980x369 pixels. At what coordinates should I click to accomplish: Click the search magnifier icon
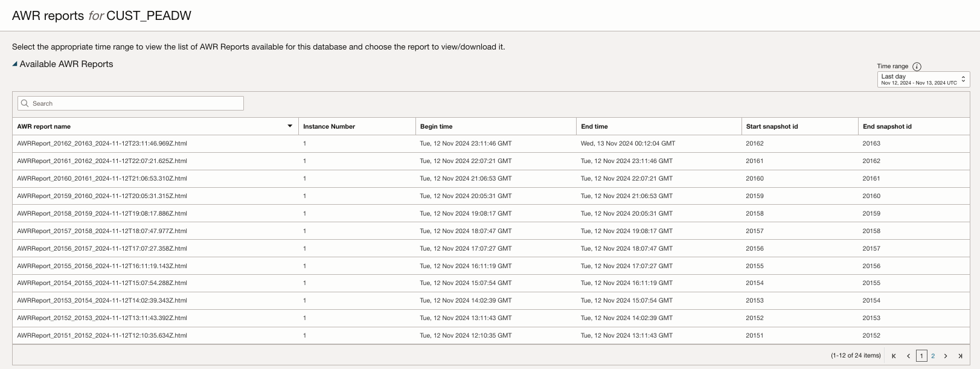25,103
